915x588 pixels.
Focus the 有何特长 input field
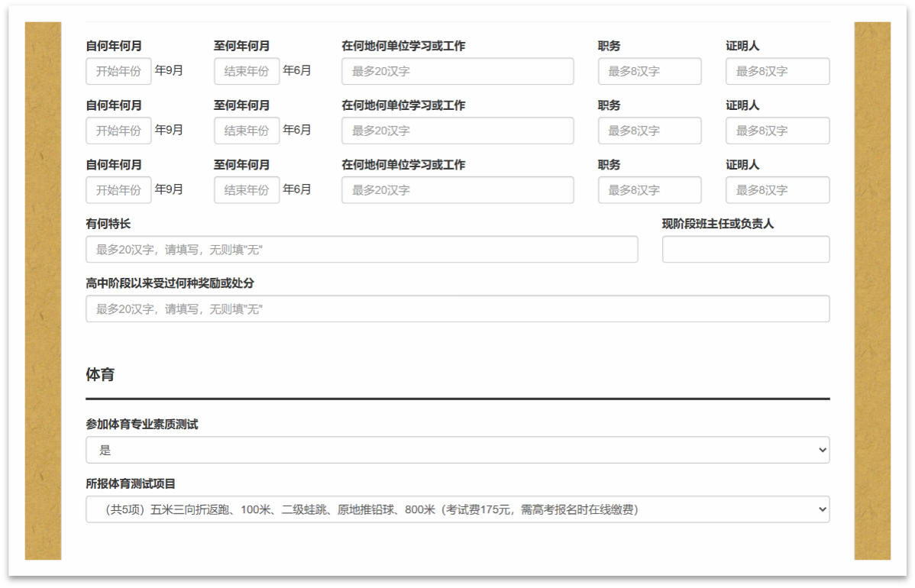point(362,250)
